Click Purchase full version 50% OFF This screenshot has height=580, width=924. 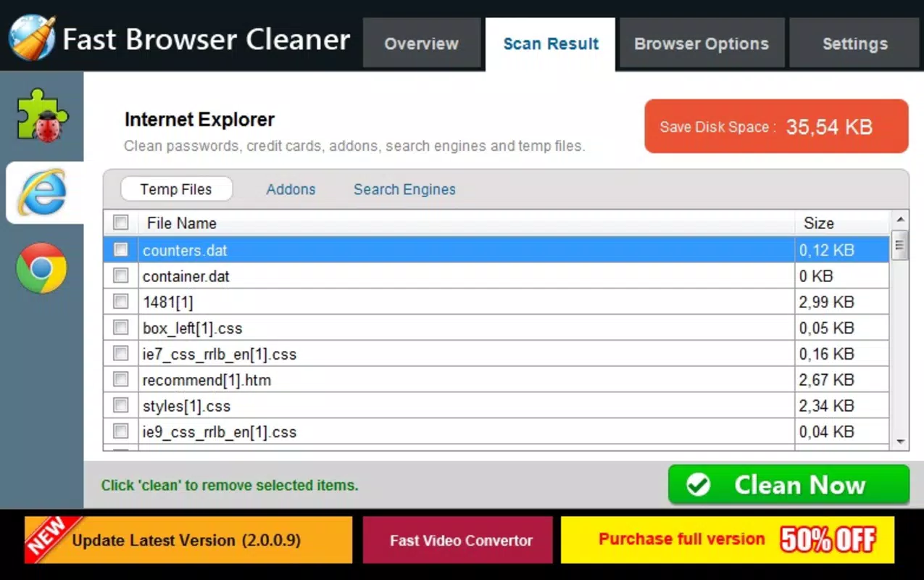(x=728, y=540)
